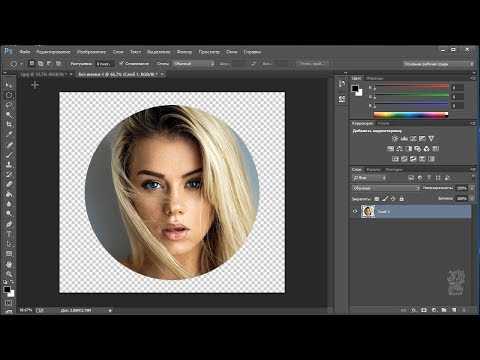The image size is (480, 360).
Task: Click the Refine Edge button
Action: point(312,63)
